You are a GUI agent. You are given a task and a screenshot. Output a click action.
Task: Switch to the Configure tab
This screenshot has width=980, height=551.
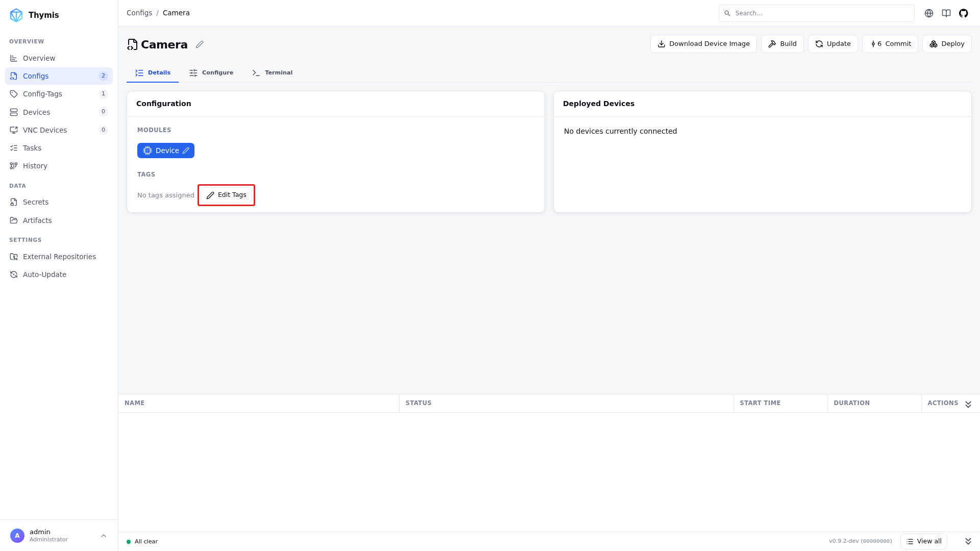pos(211,72)
